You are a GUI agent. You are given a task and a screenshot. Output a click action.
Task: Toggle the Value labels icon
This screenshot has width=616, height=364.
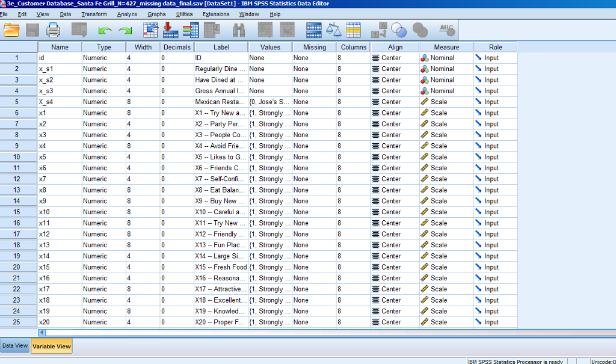379,30
